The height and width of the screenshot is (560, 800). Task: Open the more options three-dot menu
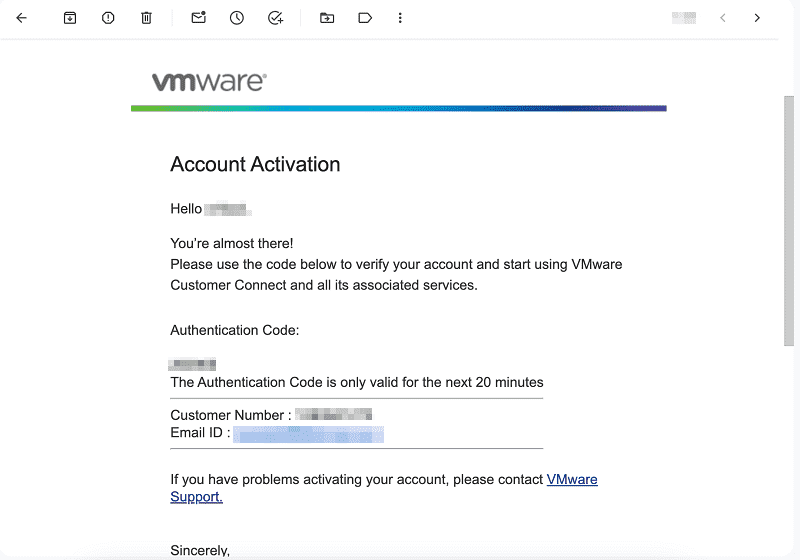click(x=400, y=18)
